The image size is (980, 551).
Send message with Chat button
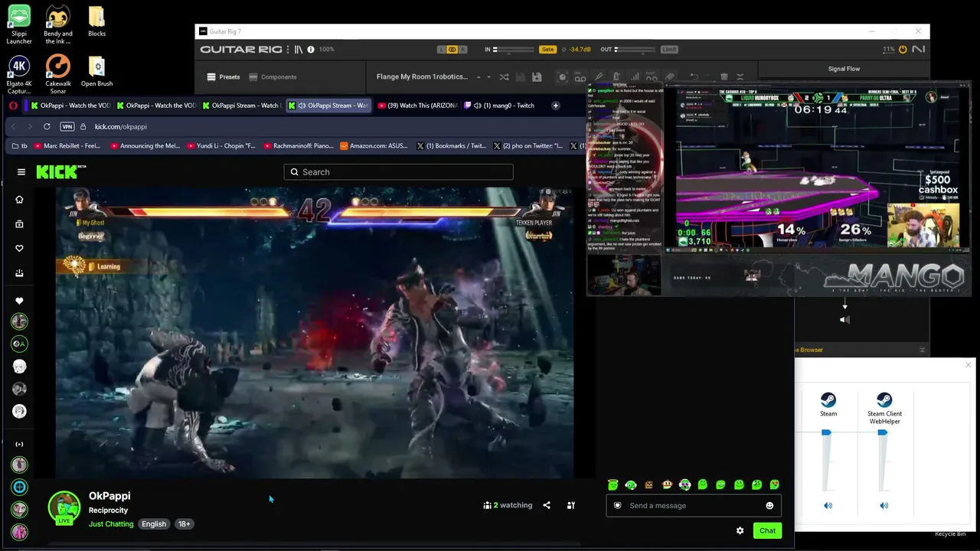click(767, 530)
